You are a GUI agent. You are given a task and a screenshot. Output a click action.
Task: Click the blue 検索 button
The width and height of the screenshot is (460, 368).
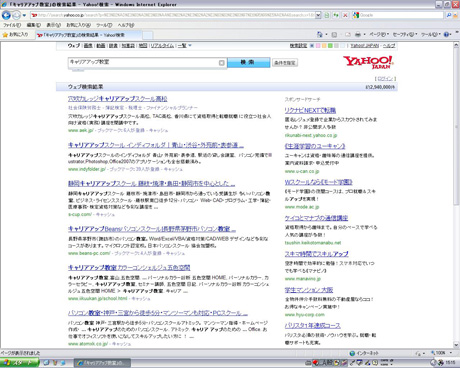248,62
